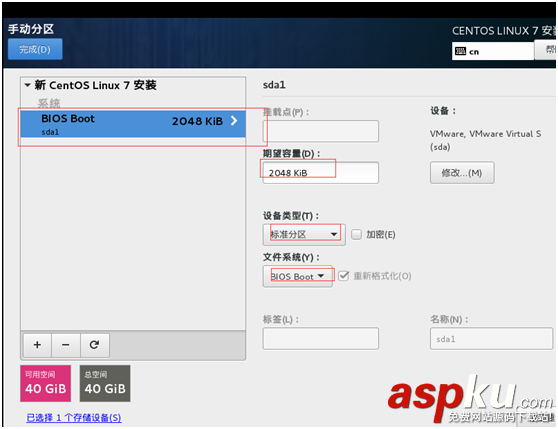Open the 已选择 1 个存储设备(S) link
This screenshot has width=558, height=429.
[74, 417]
